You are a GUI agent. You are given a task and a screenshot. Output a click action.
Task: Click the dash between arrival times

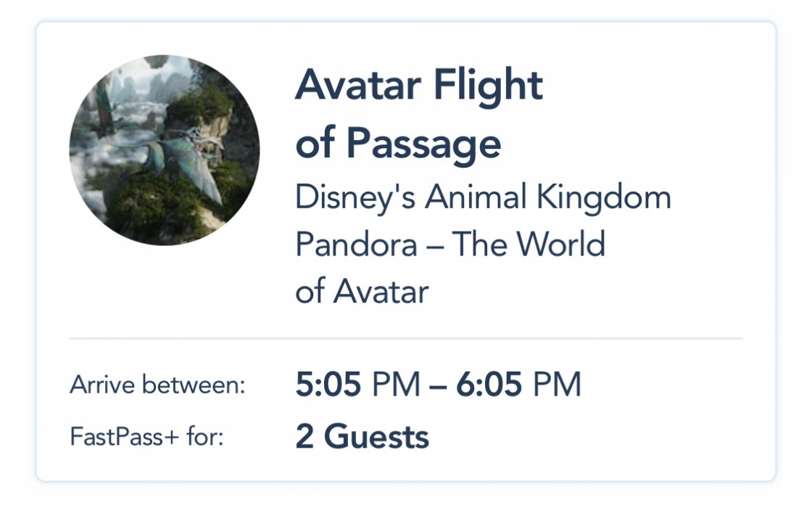click(x=438, y=385)
